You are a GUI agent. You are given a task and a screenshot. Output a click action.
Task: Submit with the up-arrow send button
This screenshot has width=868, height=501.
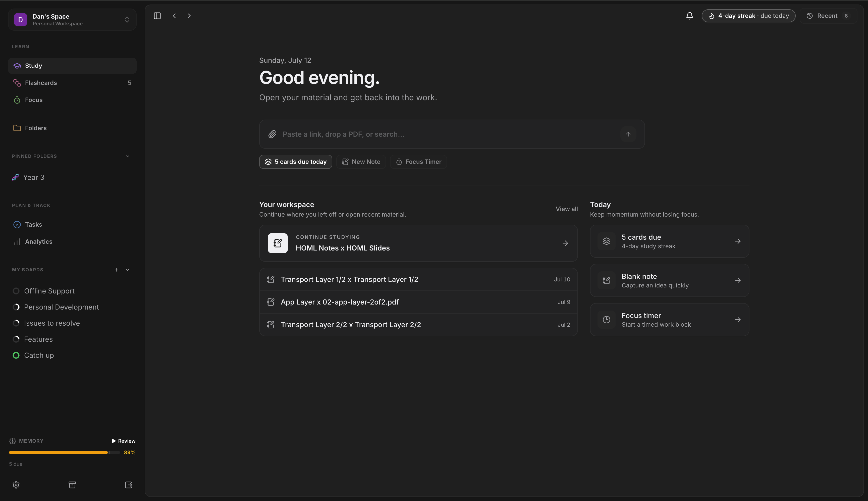click(628, 134)
